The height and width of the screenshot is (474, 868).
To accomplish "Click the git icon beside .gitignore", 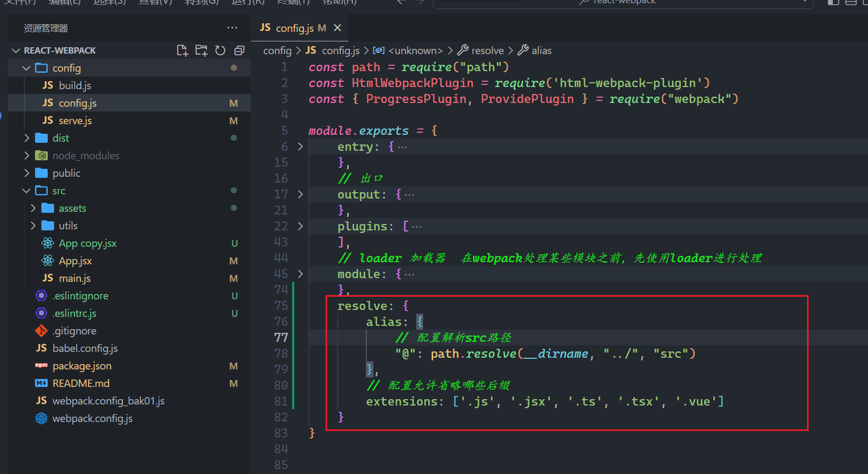I will 41,331.
